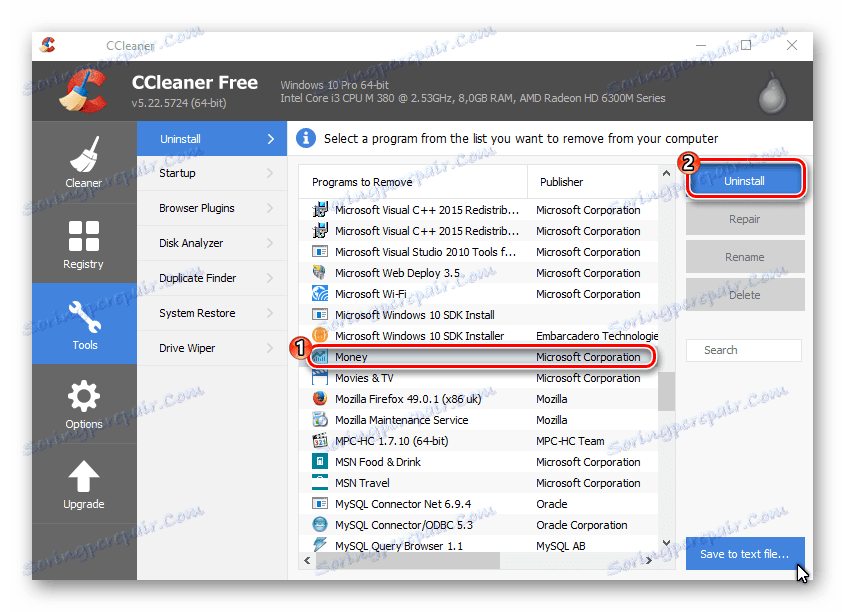This screenshot has width=845, height=612.
Task: Sort by Publisher column header
Action: click(x=592, y=182)
